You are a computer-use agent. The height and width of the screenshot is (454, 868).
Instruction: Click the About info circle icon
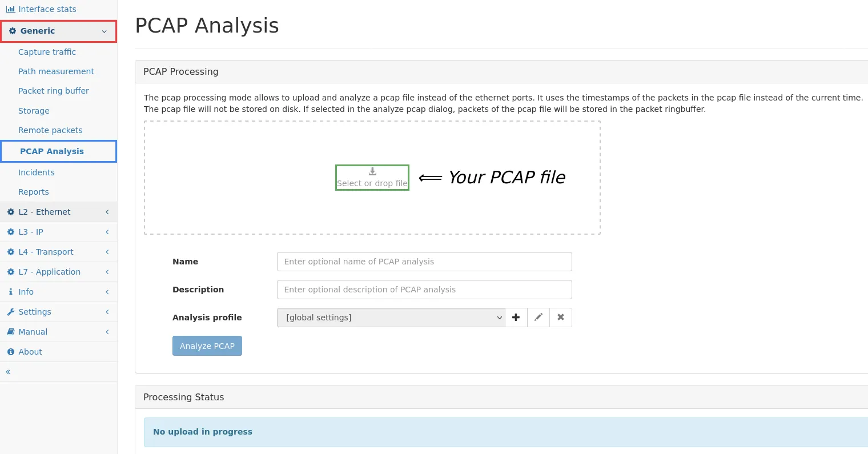click(10, 352)
